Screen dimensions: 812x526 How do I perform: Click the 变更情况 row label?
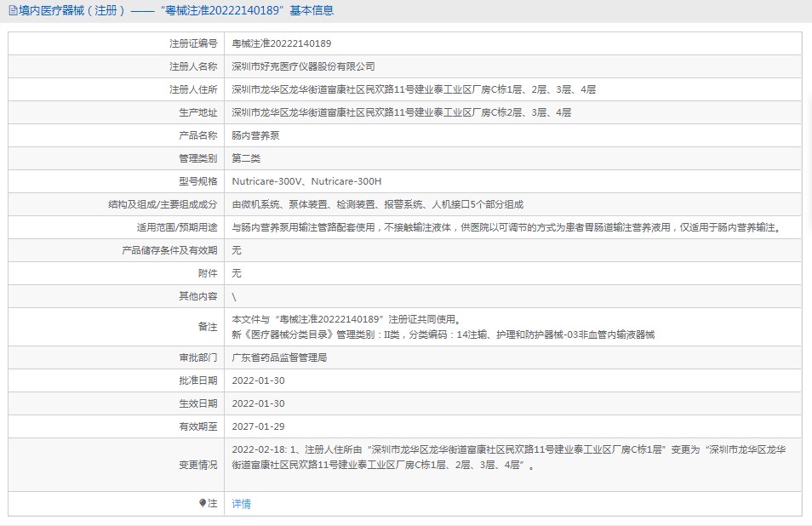(x=197, y=465)
